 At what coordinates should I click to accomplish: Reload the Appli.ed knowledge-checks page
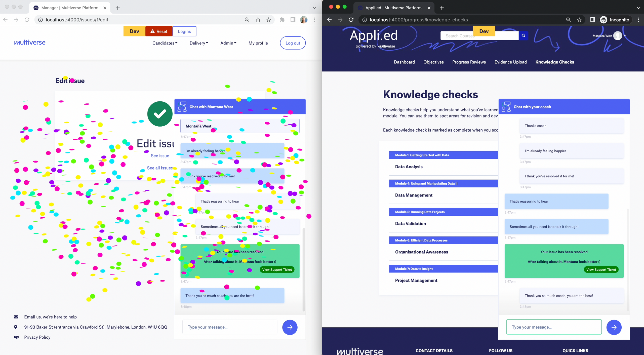(x=351, y=20)
